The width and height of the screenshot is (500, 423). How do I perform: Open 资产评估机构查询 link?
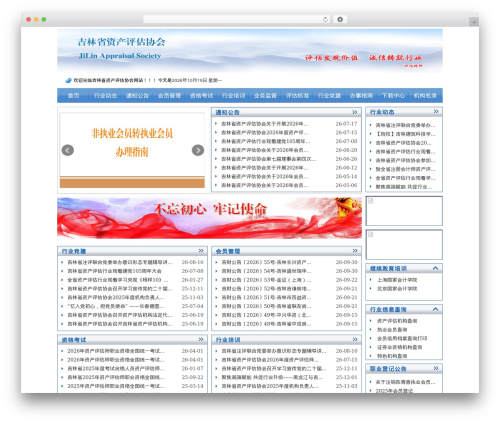(x=397, y=321)
